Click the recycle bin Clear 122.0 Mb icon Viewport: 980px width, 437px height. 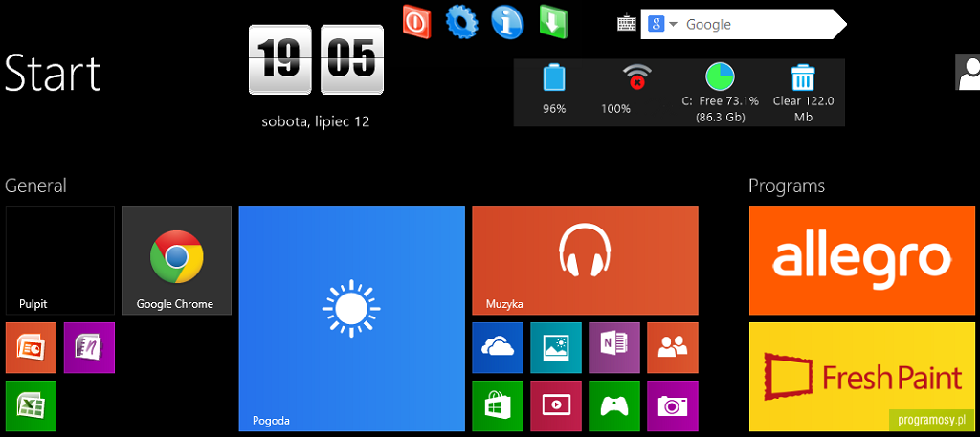(803, 77)
